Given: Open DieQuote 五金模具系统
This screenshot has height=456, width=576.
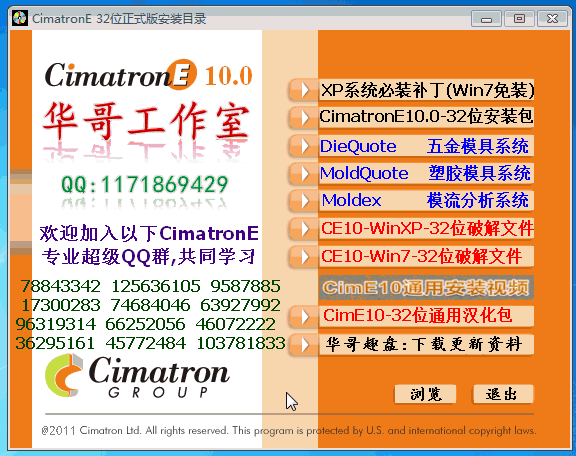Looking at the screenshot, I should (426, 146).
